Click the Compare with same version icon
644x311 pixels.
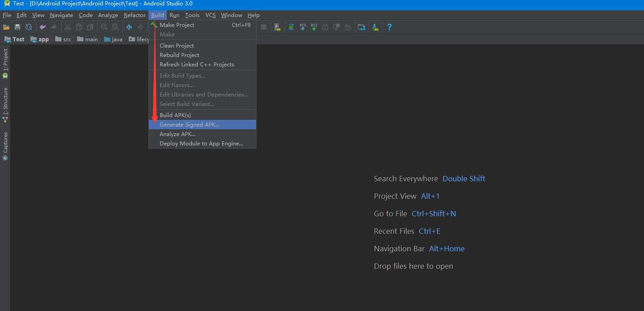pyautogui.click(x=325, y=27)
